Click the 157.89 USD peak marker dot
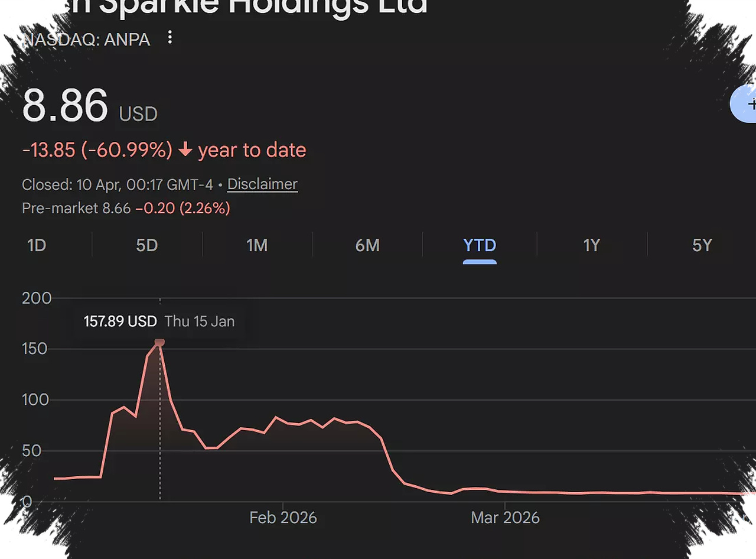 [x=159, y=342]
